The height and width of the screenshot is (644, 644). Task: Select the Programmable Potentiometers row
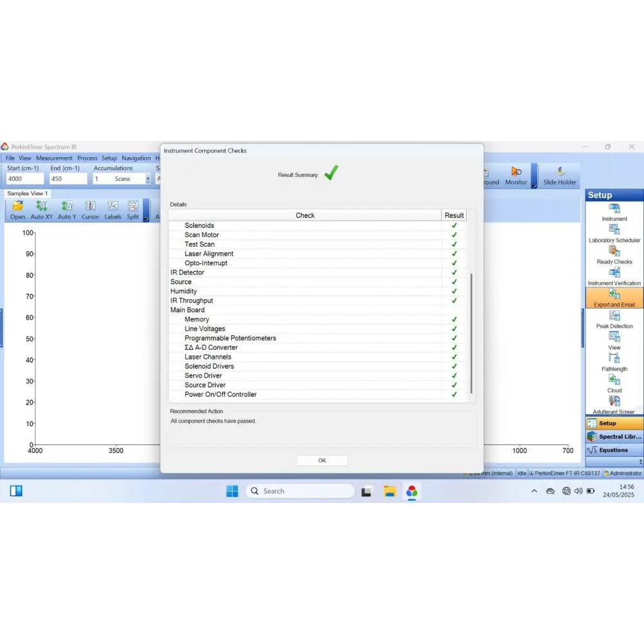coord(317,338)
